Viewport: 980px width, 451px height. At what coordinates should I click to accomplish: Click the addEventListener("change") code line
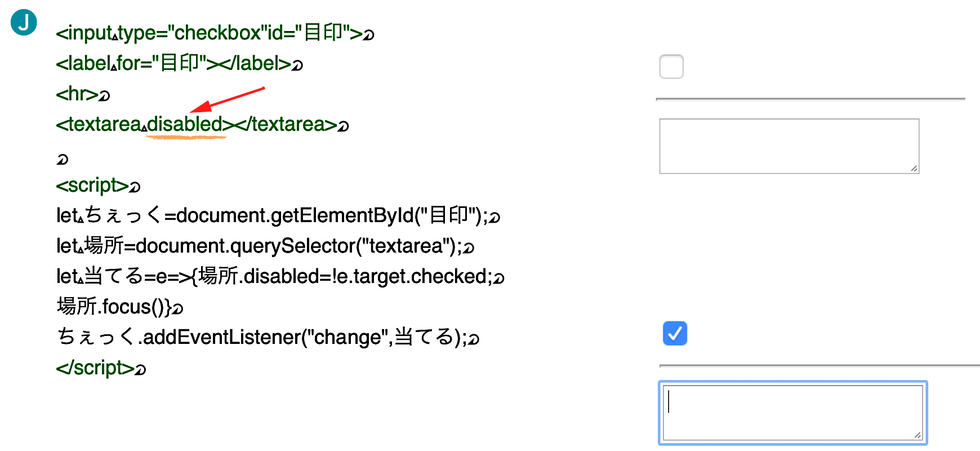coord(268,337)
